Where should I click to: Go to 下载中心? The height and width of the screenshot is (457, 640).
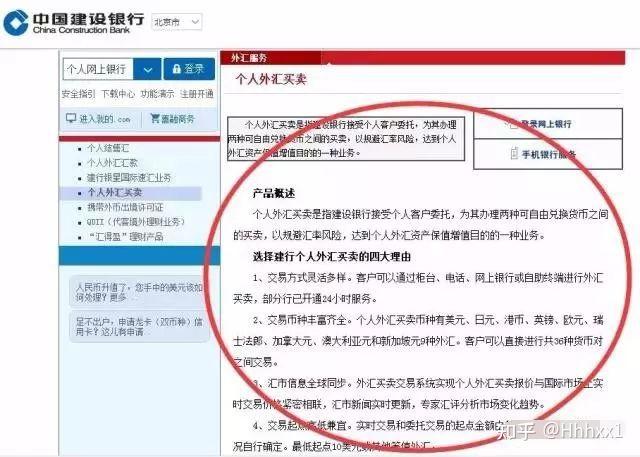click(x=116, y=93)
